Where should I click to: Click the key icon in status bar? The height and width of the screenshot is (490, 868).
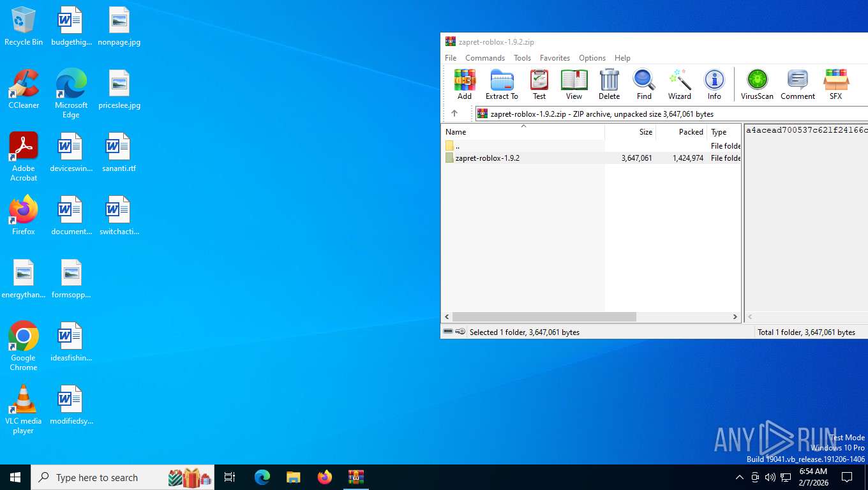click(x=460, y=332)
